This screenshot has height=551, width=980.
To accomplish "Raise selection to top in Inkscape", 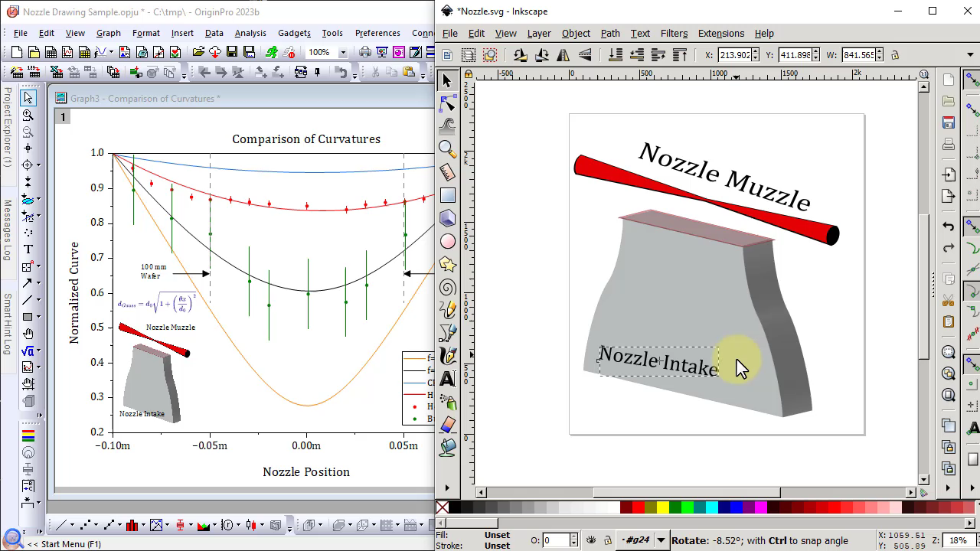I will 680,55.
